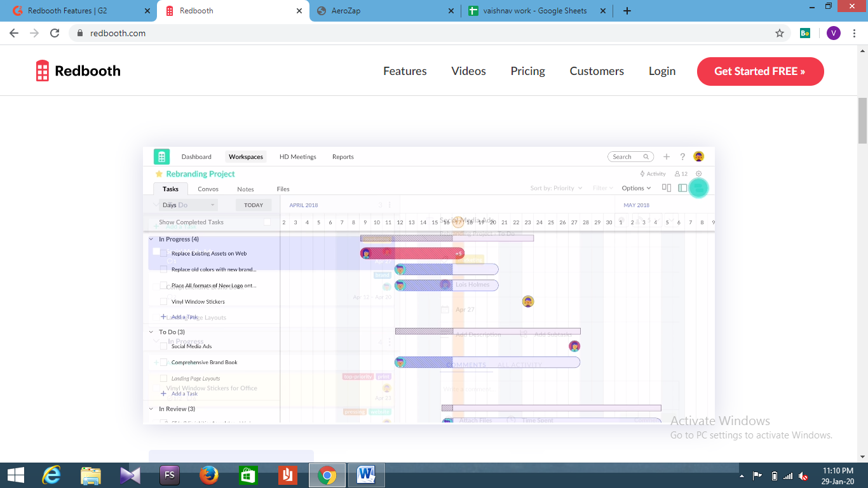Switch to the Notes tab
Screen dimensions: 868x488
point(245,189)
